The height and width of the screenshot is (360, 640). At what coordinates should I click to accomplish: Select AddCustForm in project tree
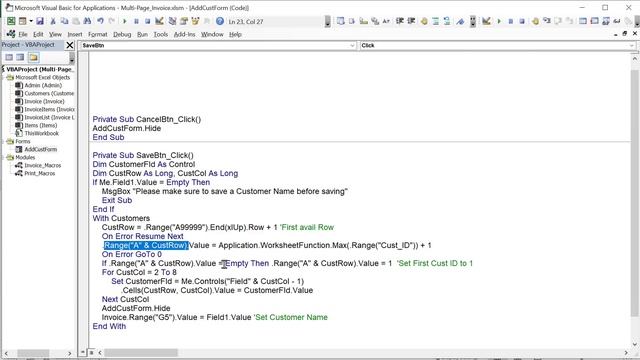tap(40, 149)
